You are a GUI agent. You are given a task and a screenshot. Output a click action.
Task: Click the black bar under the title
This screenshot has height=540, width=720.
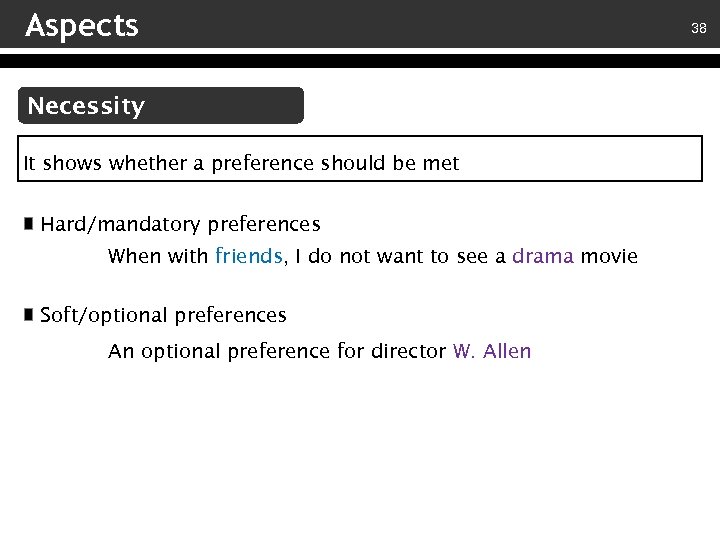point(360,61)
